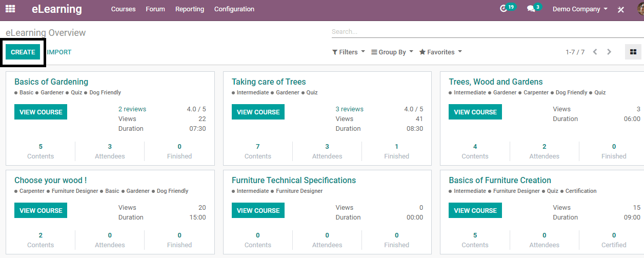This screenshot has width=644, height=258.
Task: Open the apps grid menu icon
Action: 10,9
